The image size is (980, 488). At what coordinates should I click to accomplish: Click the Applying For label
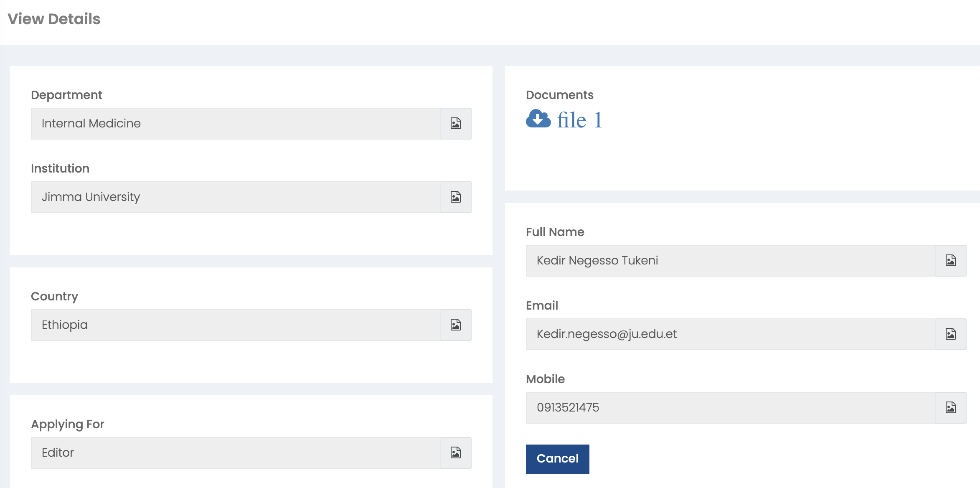(67, 424)
